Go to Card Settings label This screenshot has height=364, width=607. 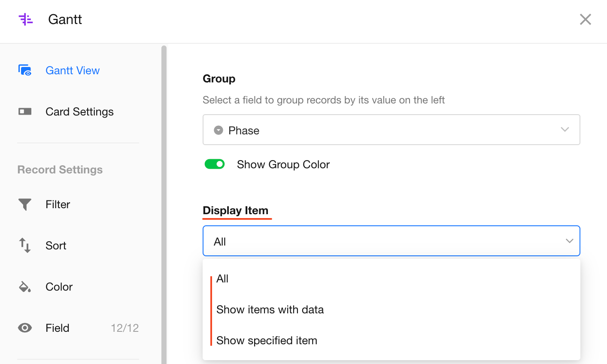point(79,112)
